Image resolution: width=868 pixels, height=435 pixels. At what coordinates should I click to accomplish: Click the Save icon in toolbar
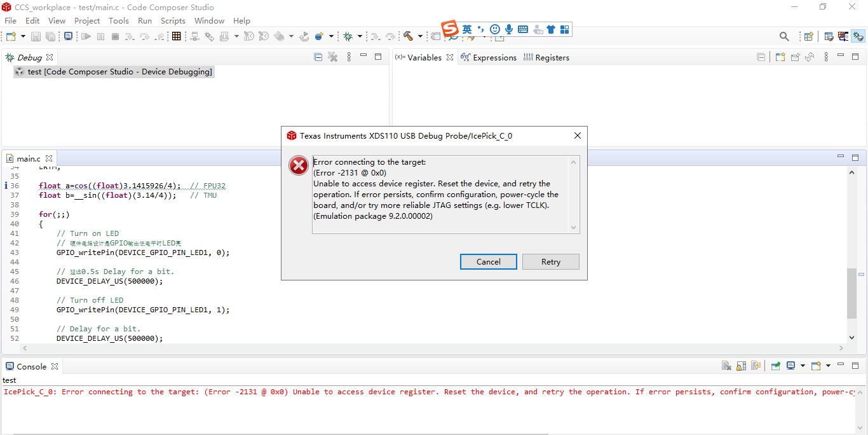(x=36, y=37)
